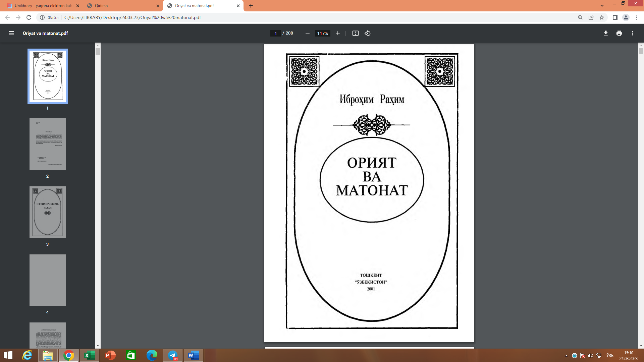Open page 3 thumbnail
The image size is (644, 362).
(48, 212)
